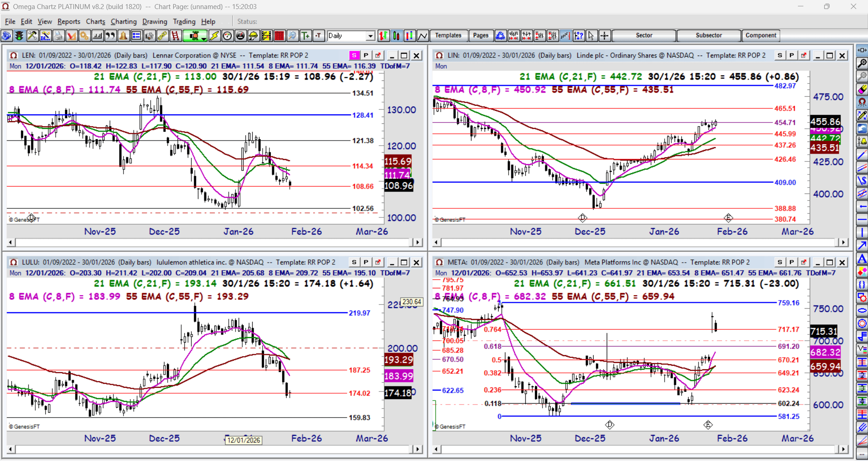Click the blue recycle arrows icon

(500, 36)
